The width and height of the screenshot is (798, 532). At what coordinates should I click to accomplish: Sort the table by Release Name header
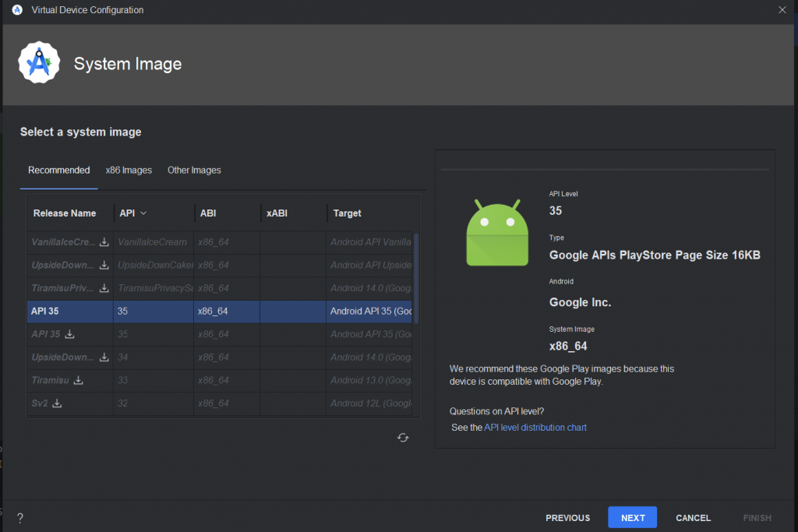pos(65,213)
